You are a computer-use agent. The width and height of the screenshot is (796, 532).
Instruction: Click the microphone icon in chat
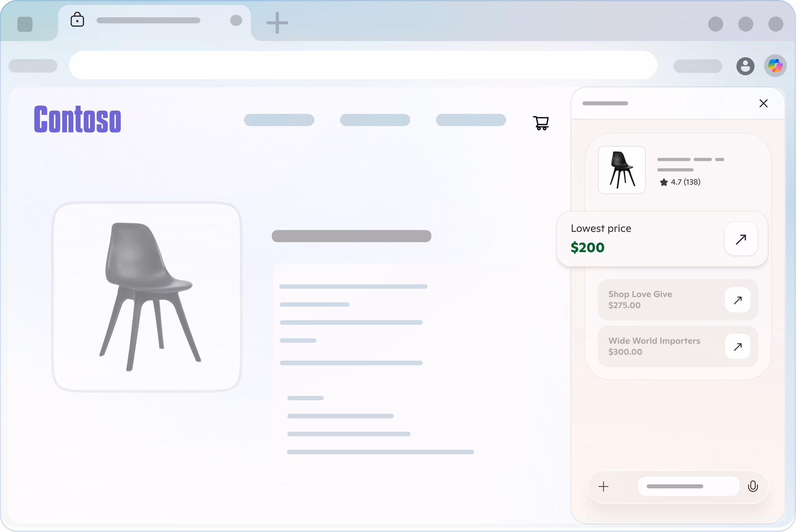753,486
